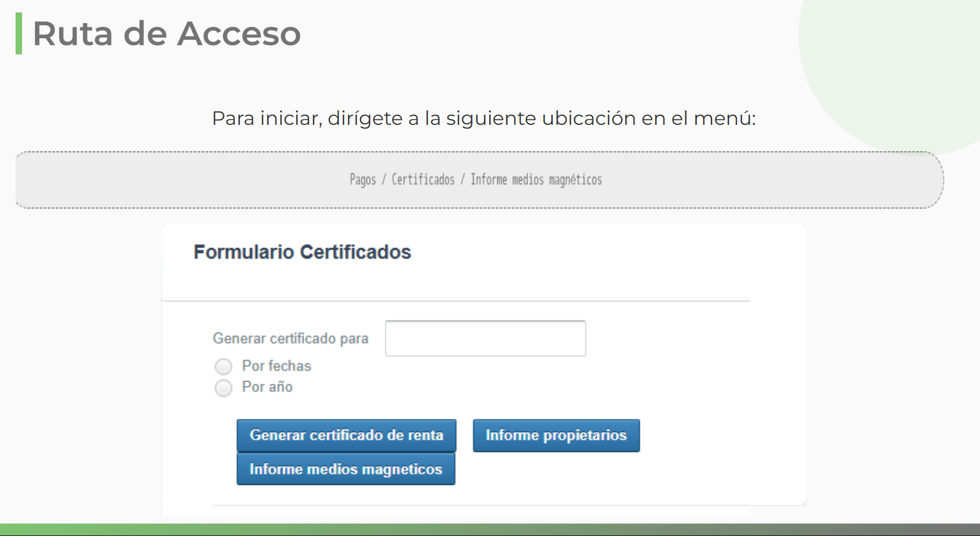The height and width of the screenshot is (536, 980).
Task: Open the "Informe propietarios" report button
Action: [x=556, y=435]
